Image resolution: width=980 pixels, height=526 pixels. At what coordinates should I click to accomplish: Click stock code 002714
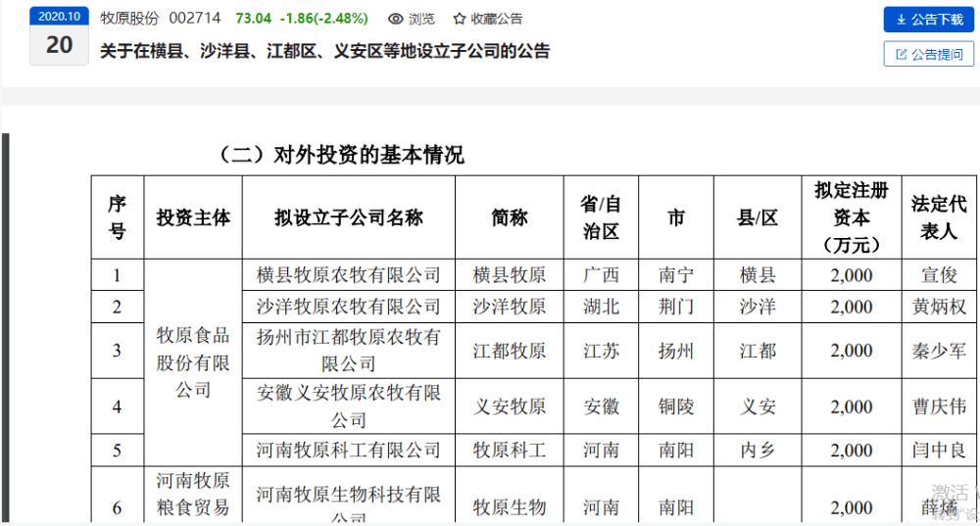tap(195, 18)
